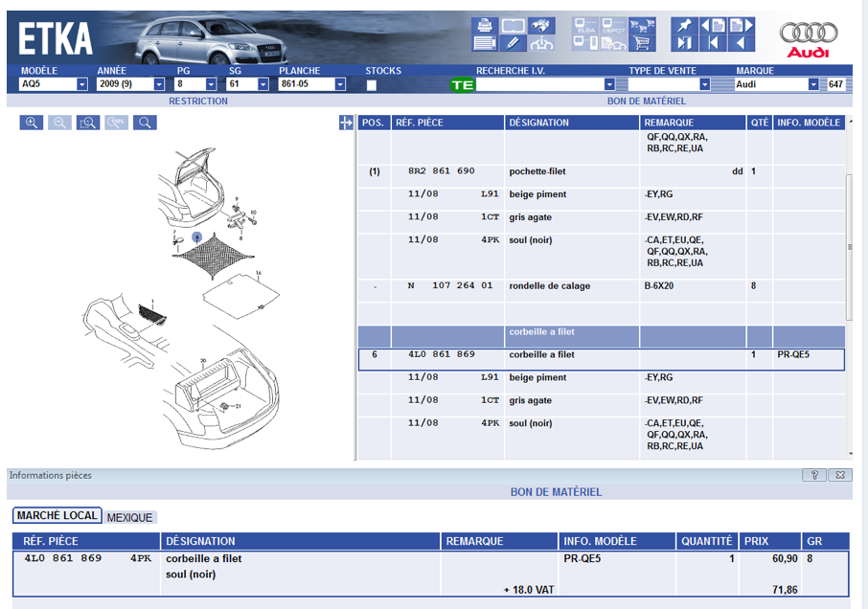Switch to the MEXIQUE tab

(x=129, y=517)
